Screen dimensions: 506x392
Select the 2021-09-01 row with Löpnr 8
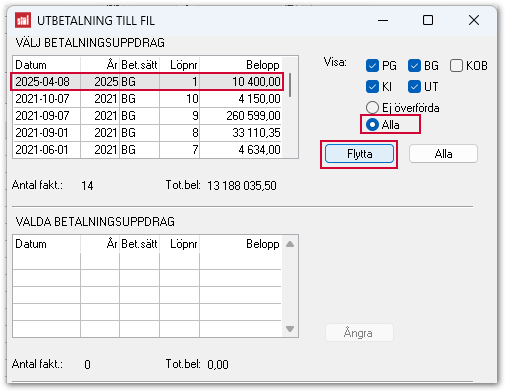[x=147, y=133]
